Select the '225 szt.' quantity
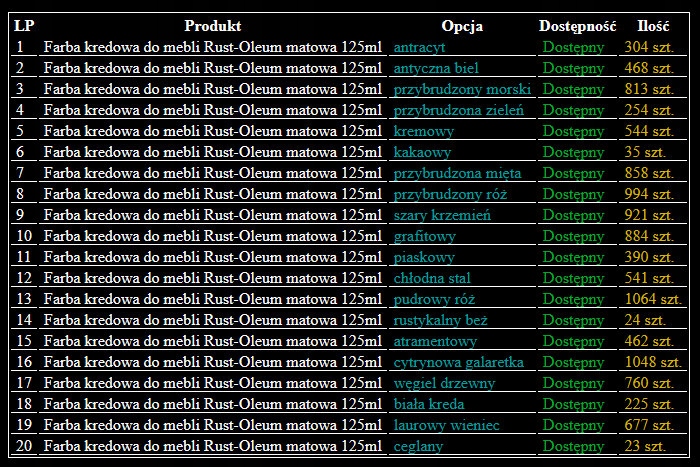The height and width of the screenshot is (467, 700). tap(649, 404)
